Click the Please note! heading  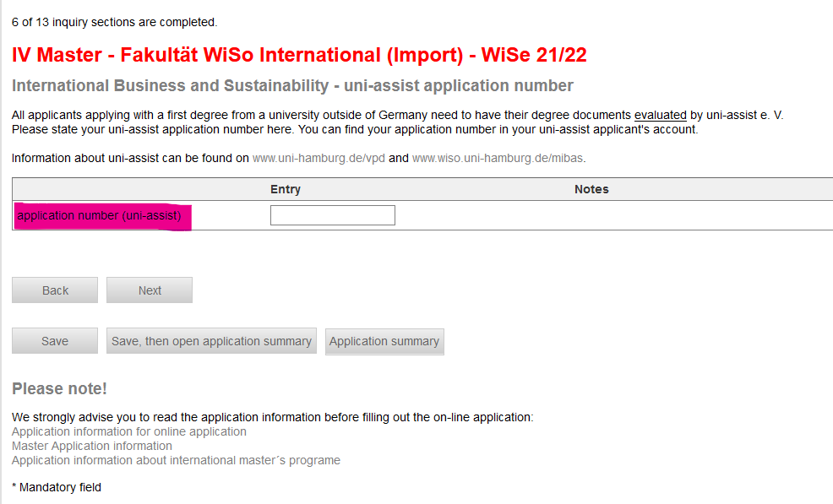59,388
